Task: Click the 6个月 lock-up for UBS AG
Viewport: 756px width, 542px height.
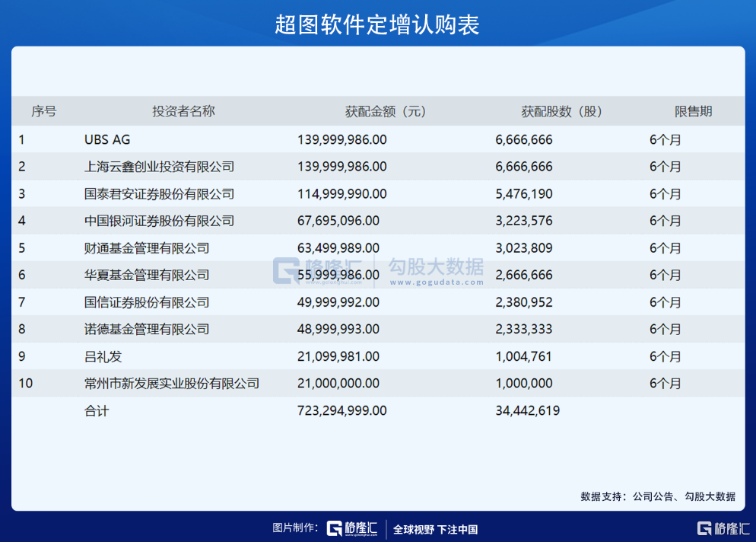Action: pos(665,140)
